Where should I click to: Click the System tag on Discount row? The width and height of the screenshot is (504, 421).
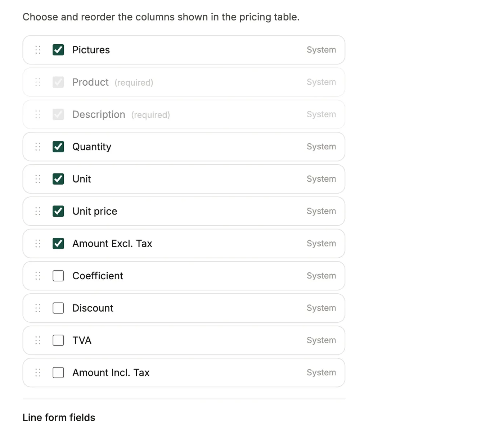point(321,308)
